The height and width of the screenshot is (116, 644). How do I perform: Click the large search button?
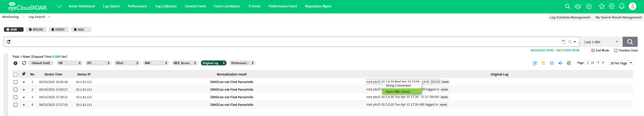(630, 42)
